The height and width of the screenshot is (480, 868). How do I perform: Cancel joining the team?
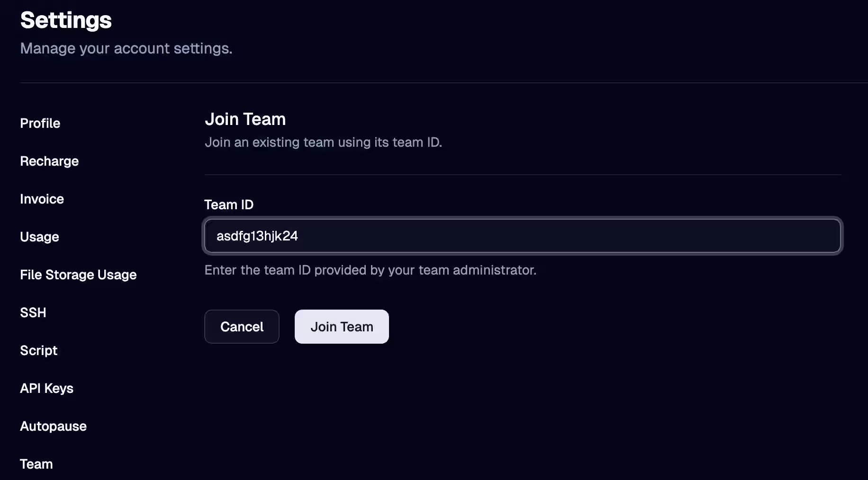[242, 327]
